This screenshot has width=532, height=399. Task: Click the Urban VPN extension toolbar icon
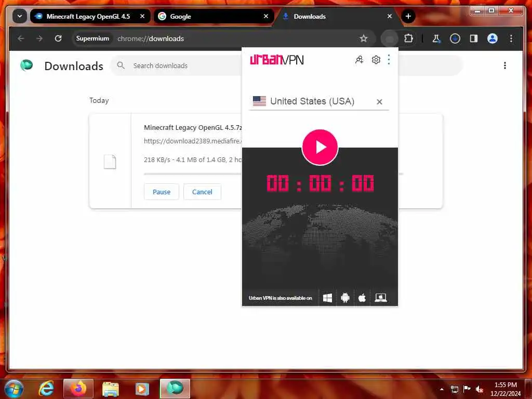(390, 39)
